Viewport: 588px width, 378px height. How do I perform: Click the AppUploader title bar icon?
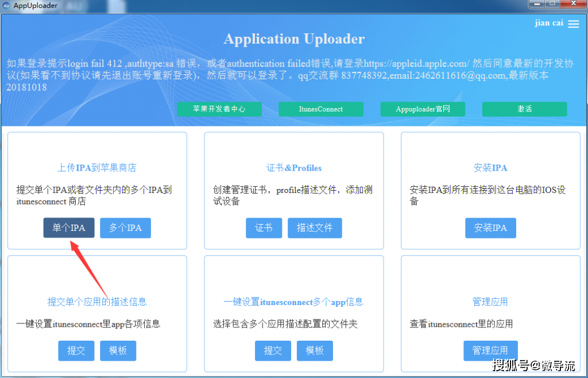(6, 6)
